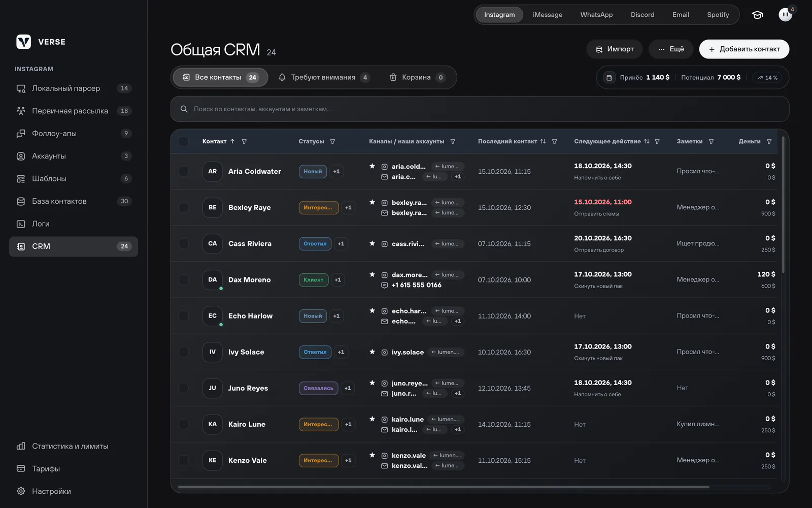Viewport: 812px width, 508px height.
Task: Select the checkbox for Cass Riviera
Action: [184, 244]
